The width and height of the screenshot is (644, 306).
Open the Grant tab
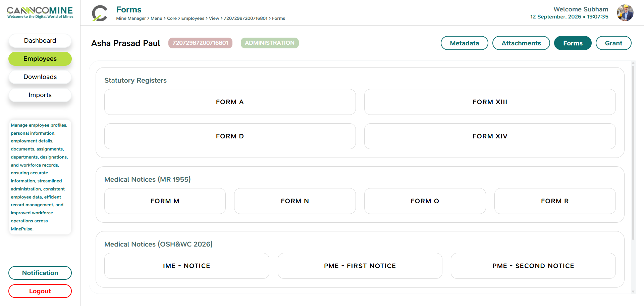(613, 43)
